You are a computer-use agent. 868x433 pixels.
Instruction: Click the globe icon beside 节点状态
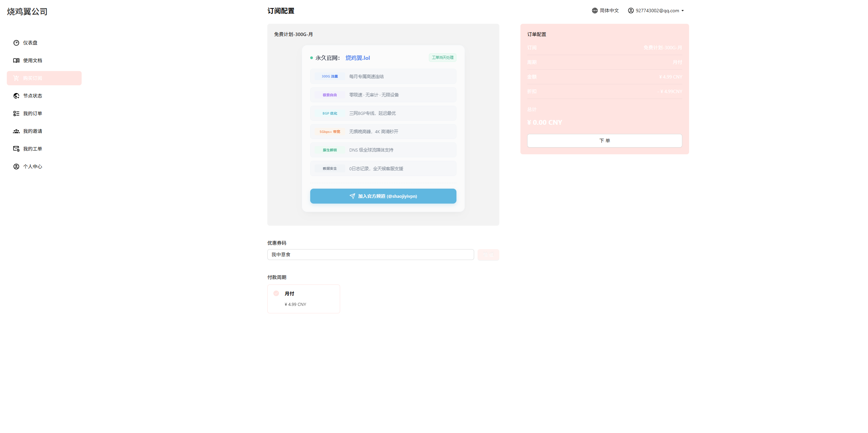[16, 96]
